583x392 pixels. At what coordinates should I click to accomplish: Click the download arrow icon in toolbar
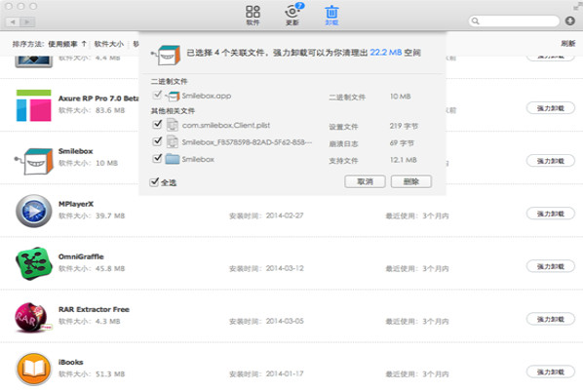pos(570,20)
